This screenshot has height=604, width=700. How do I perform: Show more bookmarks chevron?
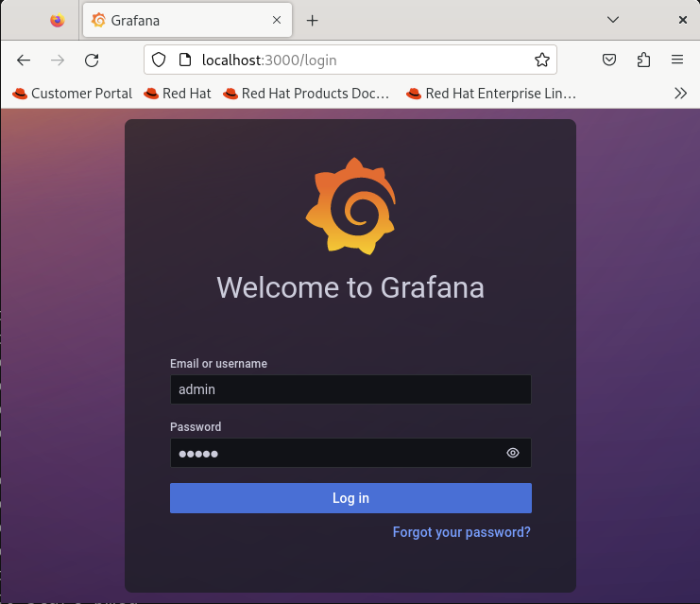tap(680, 94)
